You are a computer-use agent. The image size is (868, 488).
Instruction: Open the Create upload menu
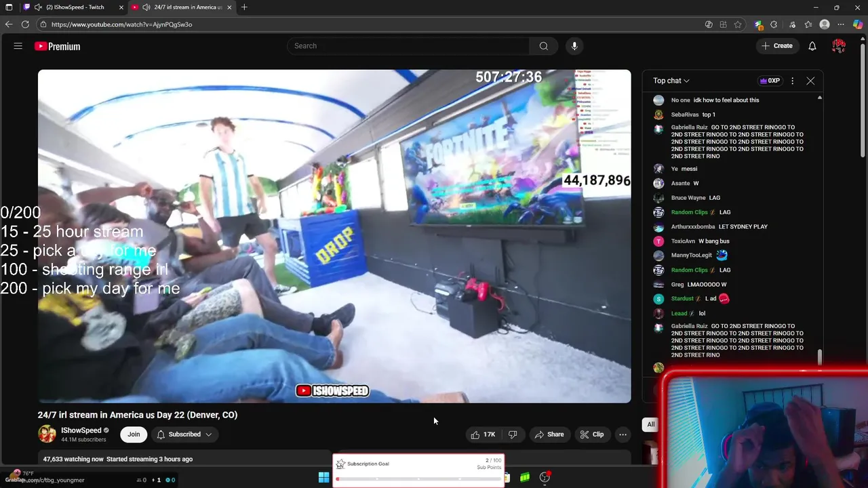[x=776, y=46]
